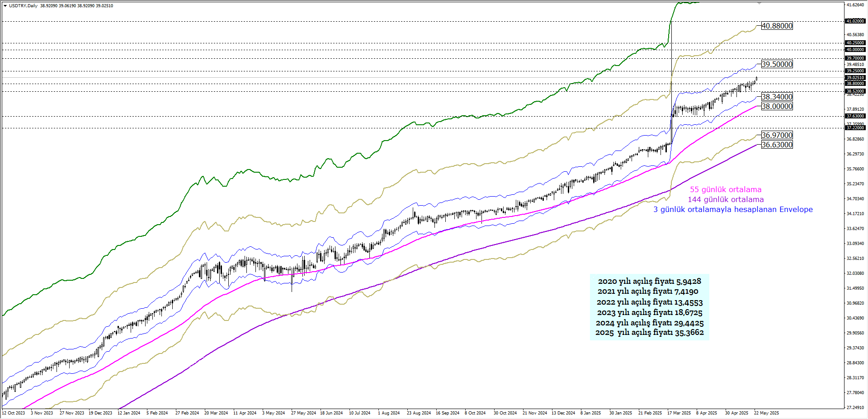Click the 40.00000 level tag on price axis

tap(855, 50)
